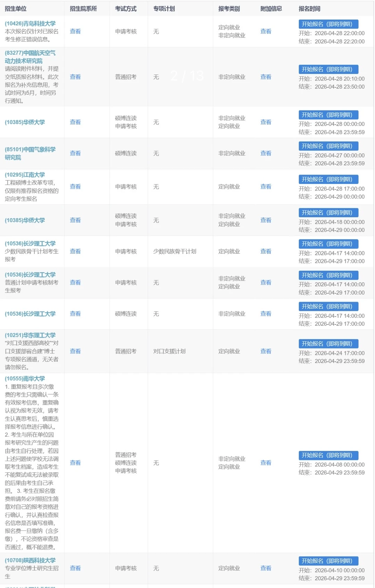
Task: Click 开始报名 button for 华东理工大学
Action: [x=328, y=344]
